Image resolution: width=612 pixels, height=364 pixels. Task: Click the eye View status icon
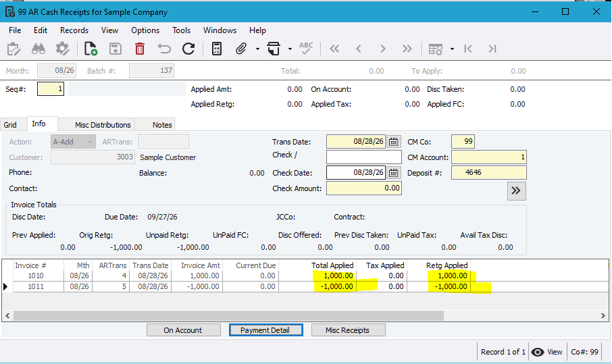[538, 353]
